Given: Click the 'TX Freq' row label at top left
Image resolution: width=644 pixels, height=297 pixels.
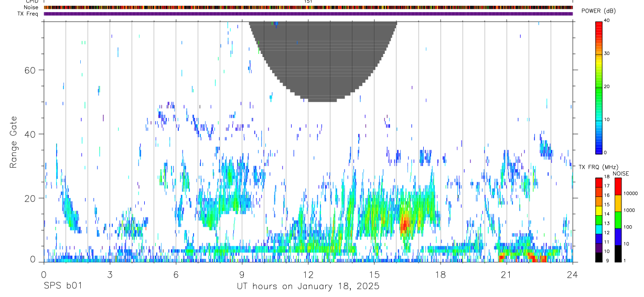Looking at the screenshot, I should (x=28, y=14).
